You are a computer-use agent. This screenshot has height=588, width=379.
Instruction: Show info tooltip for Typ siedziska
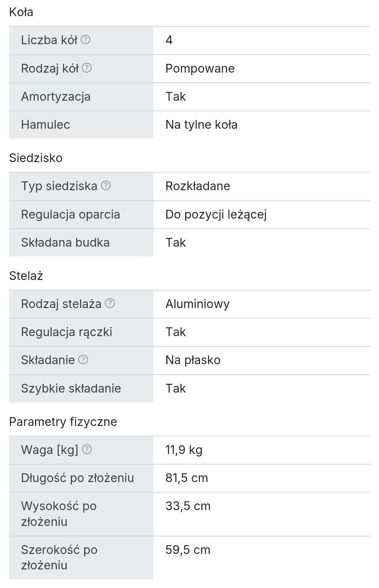click(x=106, y=185)
